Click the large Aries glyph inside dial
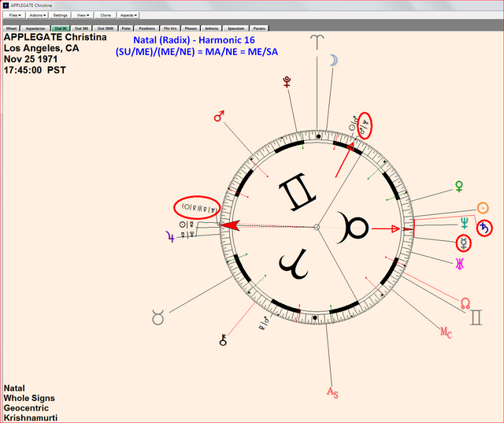Viewport: 504px width, 423px height. pos(294,264)
